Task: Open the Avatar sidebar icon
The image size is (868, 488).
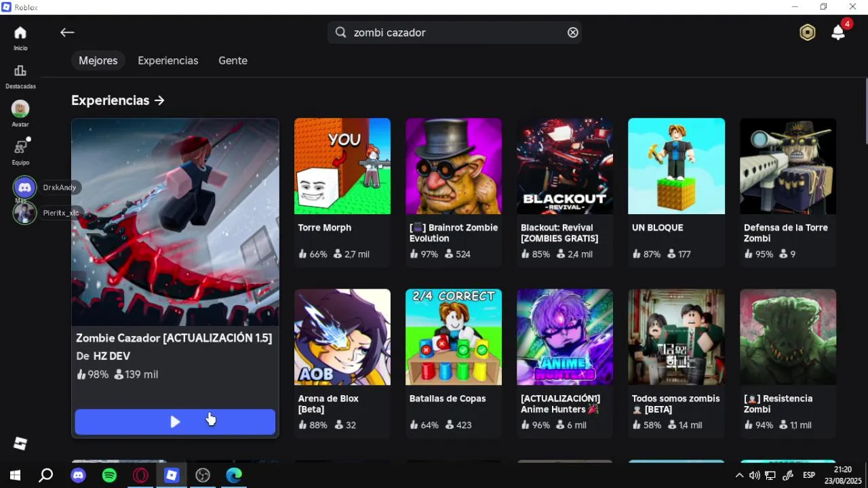Action: [20, 108]
